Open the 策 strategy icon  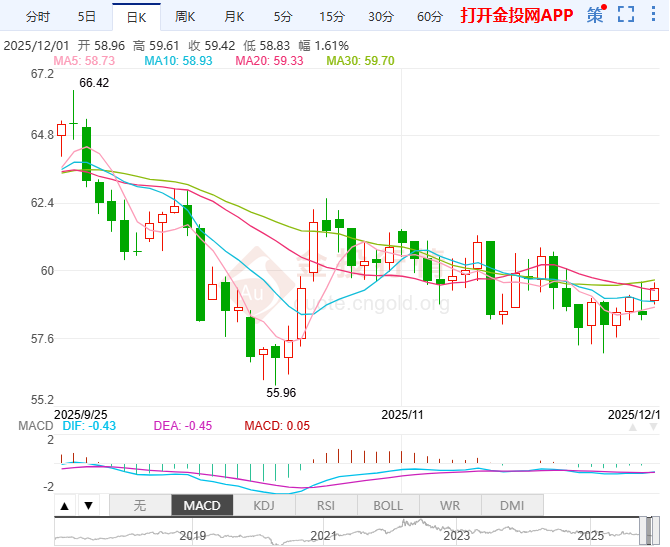596,15
